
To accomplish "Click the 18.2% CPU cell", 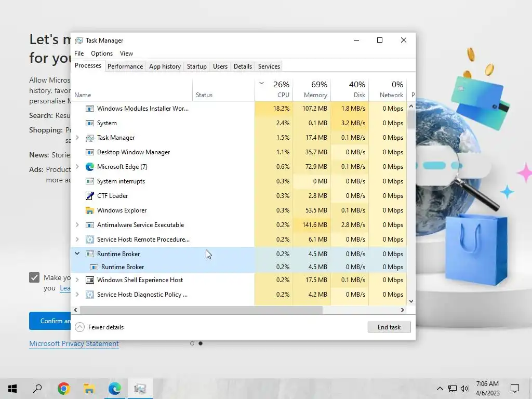I will (x=274, y=109).
